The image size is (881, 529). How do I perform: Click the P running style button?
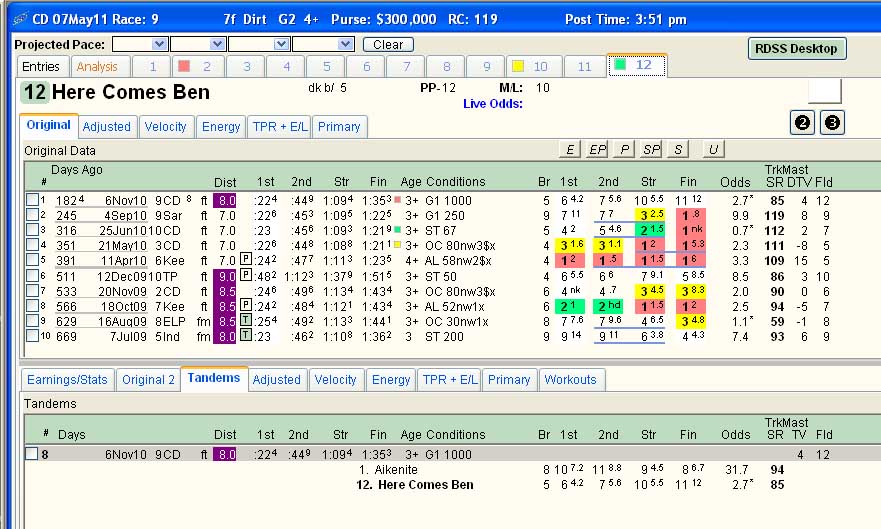[624, 149]
